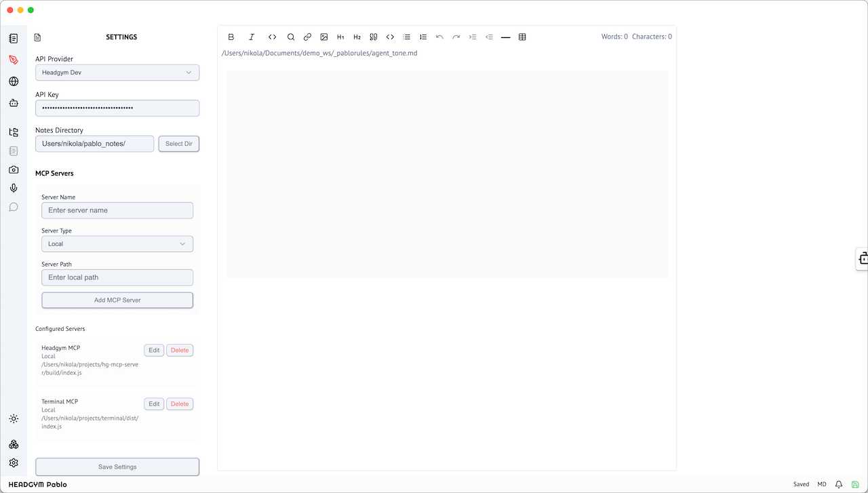The height and width of the screenshot is (493, 868).
Task: Insert an image from the toolbar
Action: [324, 37]
